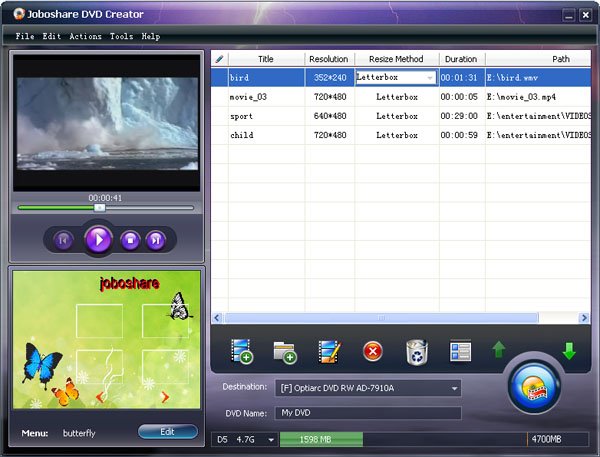This screenshot has width=600, height=457.
Task: Click the 00:29:00 duration cell
Action: [462, 116]
